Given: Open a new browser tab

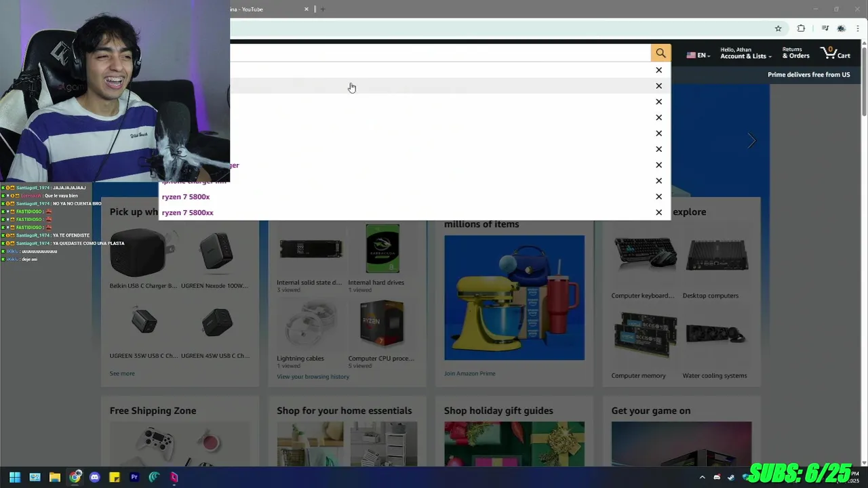Looking at the screenshot, I should click(323, 9).
